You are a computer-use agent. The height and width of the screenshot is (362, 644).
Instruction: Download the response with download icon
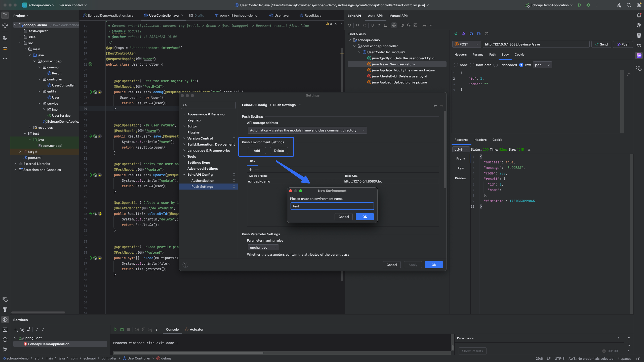tap(529, 149)
